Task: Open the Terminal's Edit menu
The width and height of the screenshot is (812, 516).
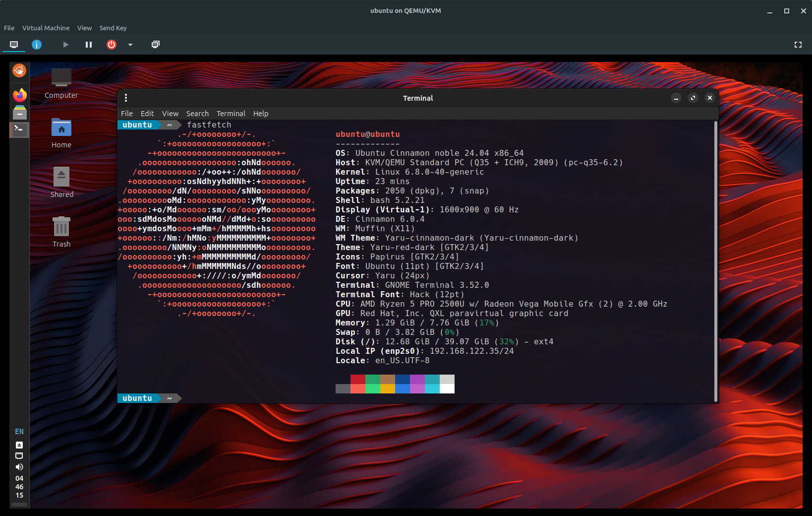Action: coord(147,114)
